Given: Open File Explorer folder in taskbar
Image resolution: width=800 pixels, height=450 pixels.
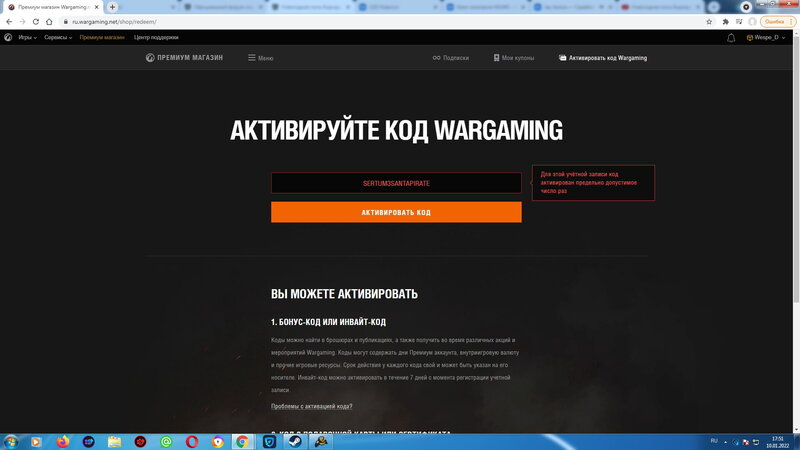Looking at the screenshot, I should (x=114, y=442).
